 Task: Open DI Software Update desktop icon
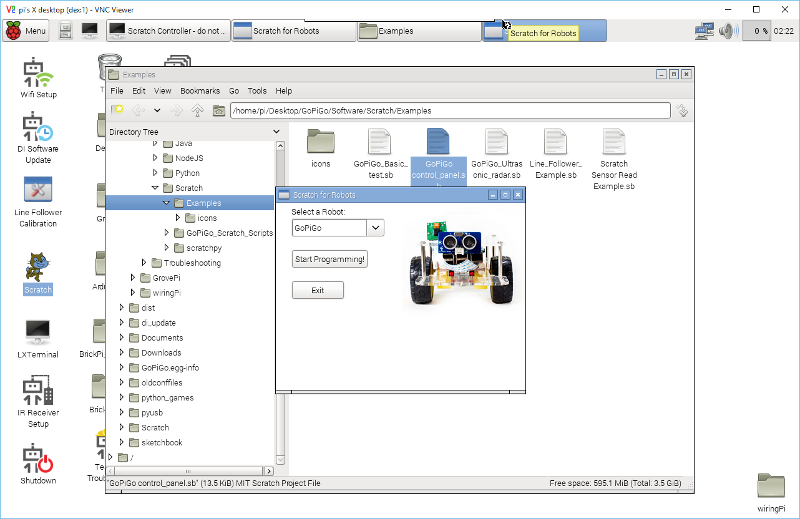38,138
